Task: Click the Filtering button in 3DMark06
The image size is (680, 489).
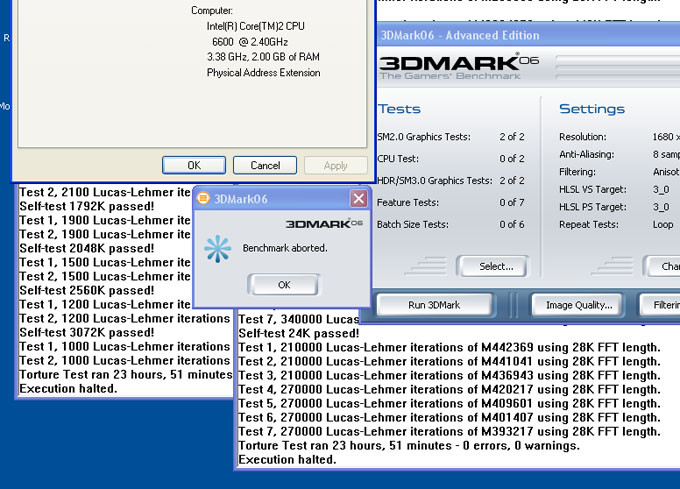Action: tap(660, 305)
